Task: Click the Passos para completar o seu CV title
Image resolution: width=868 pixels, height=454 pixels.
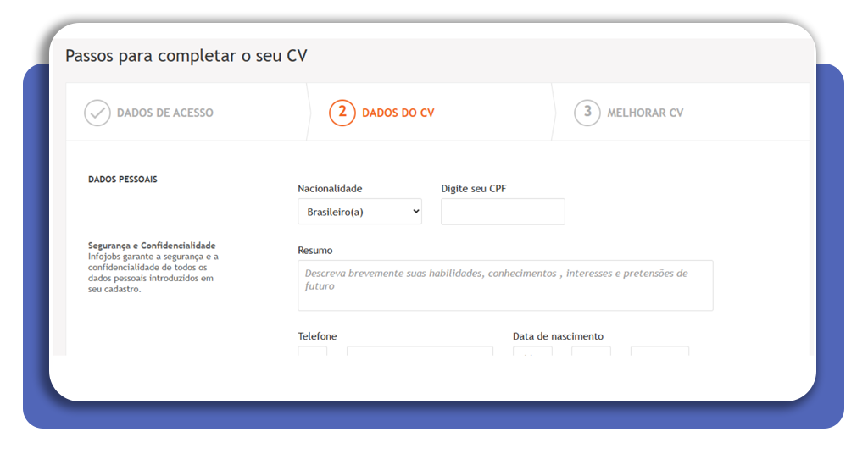Action: pos(186,57)
